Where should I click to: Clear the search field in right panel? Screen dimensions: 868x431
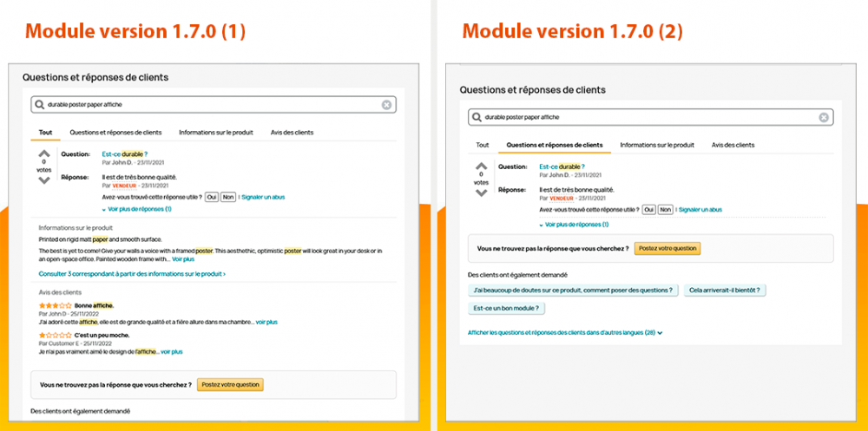(x=824, y=117)
